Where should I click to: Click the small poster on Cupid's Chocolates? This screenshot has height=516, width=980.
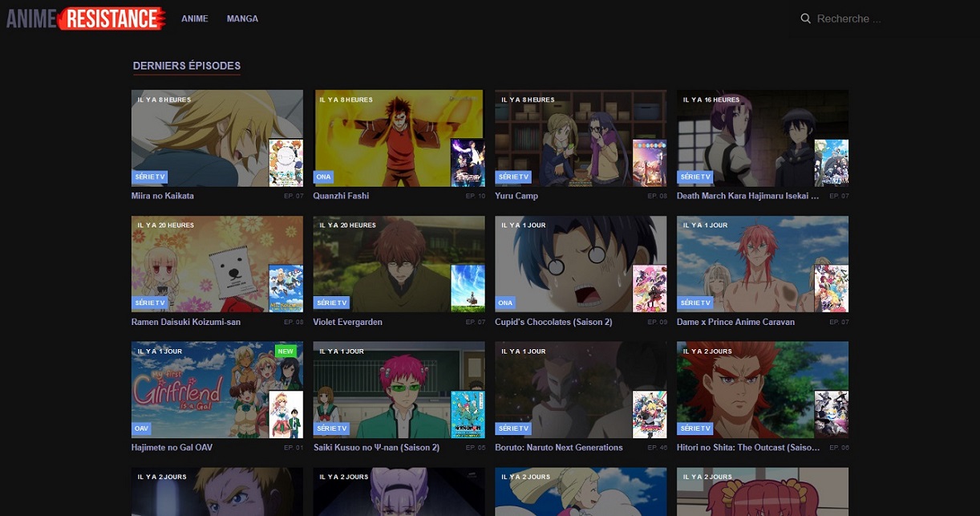coord(650,289)
